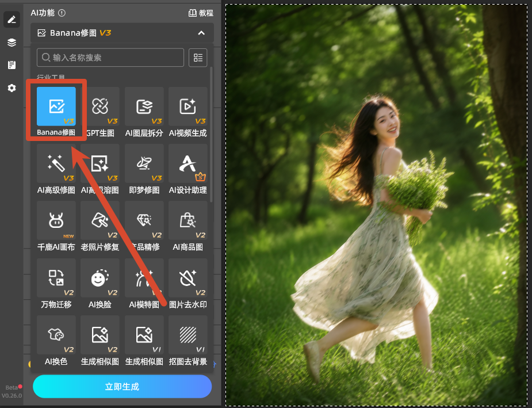Viewport: 532px width, 408px height.
Task: Choose the 产品精修 tool
Action: pyautogui.click(x=144, y=220)
